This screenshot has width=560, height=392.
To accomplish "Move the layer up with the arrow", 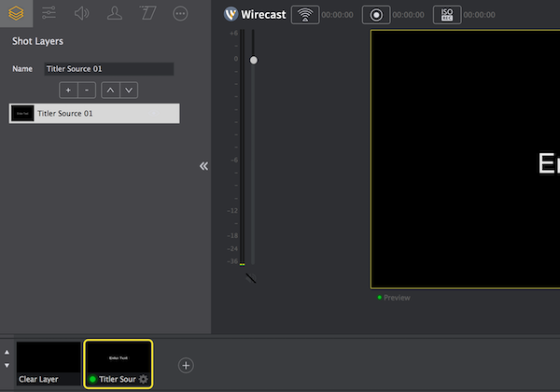I will click(x=110, y=90).
